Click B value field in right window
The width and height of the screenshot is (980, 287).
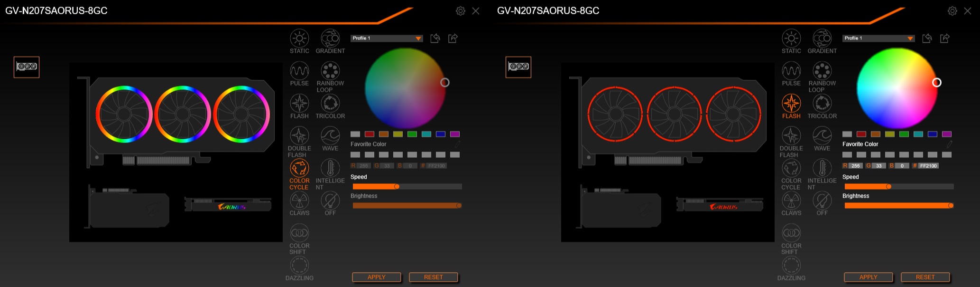tap(902, 166)
